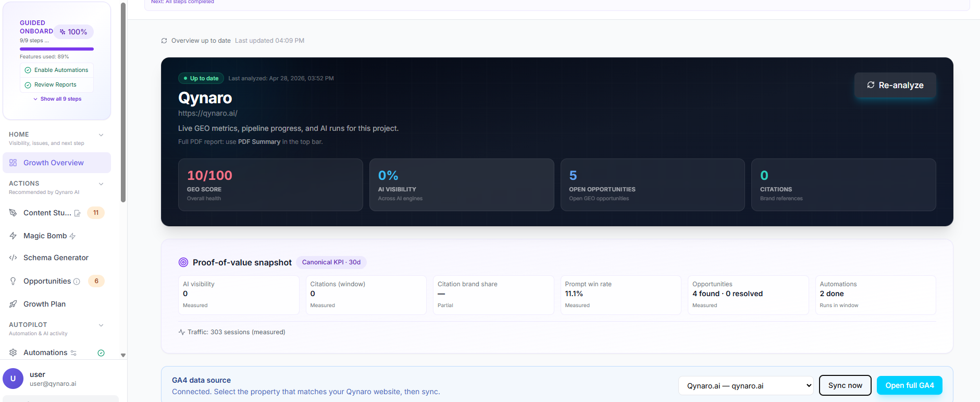Click the Prompt win rate 11.1% tile
980x402 pixels.
[621, 295]
